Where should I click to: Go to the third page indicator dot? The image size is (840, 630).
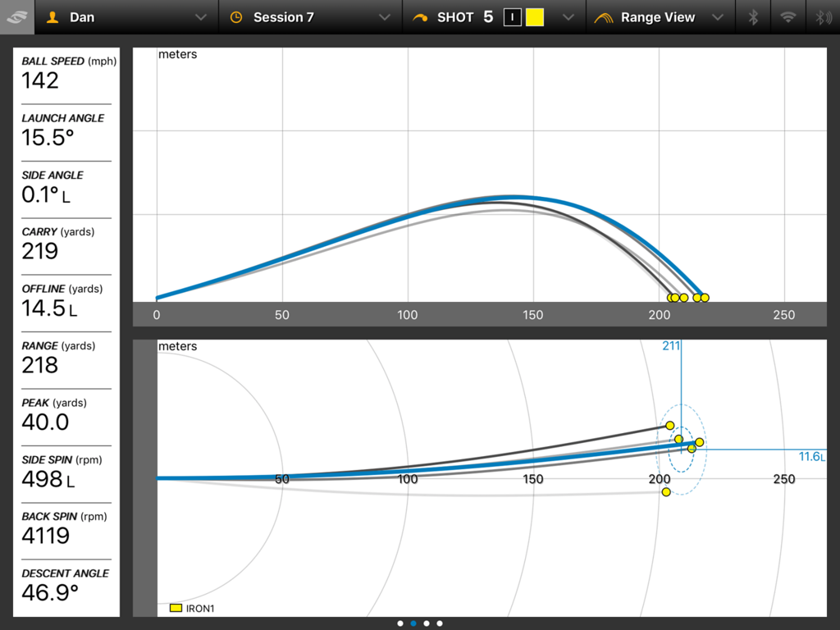click(x=427, y=623)
